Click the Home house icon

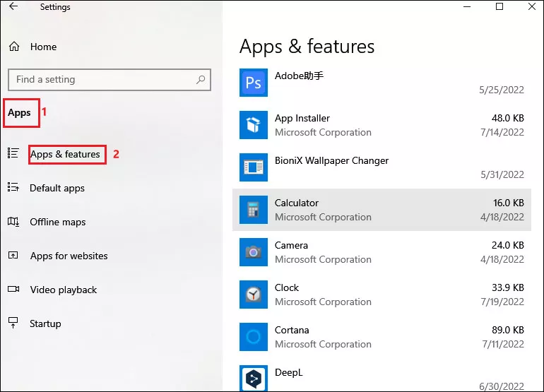click(14, 47)
